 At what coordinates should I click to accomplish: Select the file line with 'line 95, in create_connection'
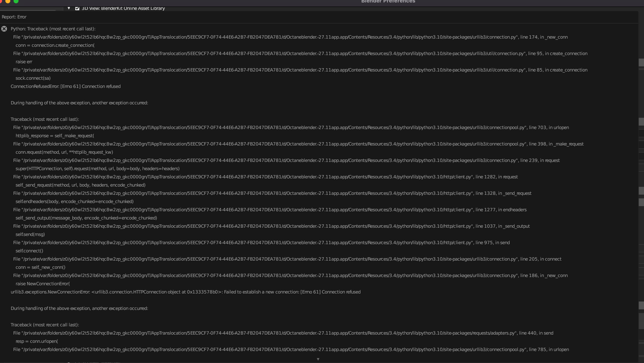(x=300, y=53)
